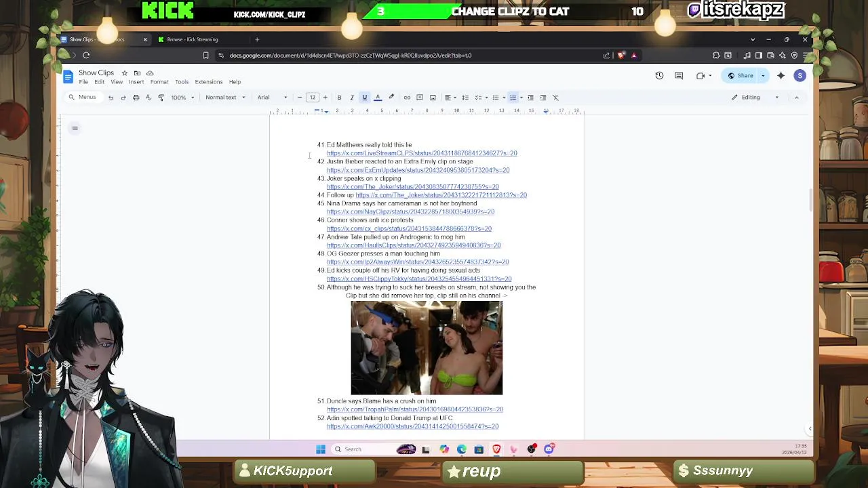Open the numbered list options arrow
This screenshot has height=488, width=868.
(521, 98)
